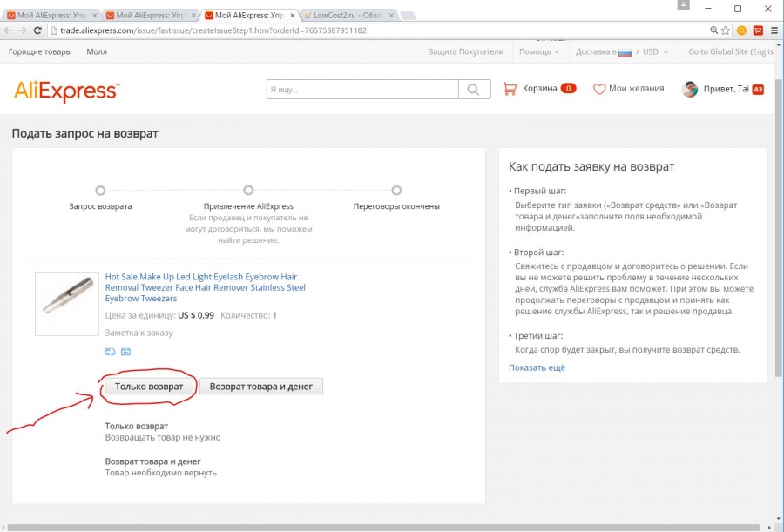
Task: Click the browser address bar URL
Action: (213, 30)
